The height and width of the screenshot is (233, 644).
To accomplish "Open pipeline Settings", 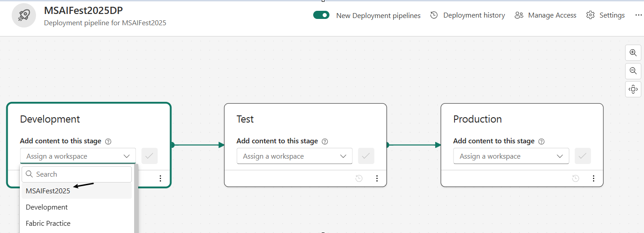I will pyautogui.click(x=605, y=15).
